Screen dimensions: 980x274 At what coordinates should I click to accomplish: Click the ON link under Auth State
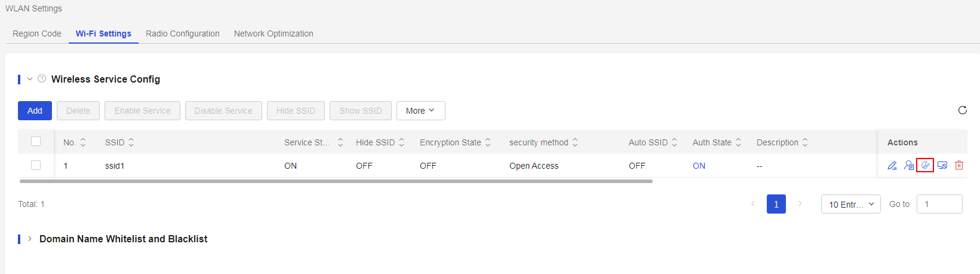tap(699, 166)
